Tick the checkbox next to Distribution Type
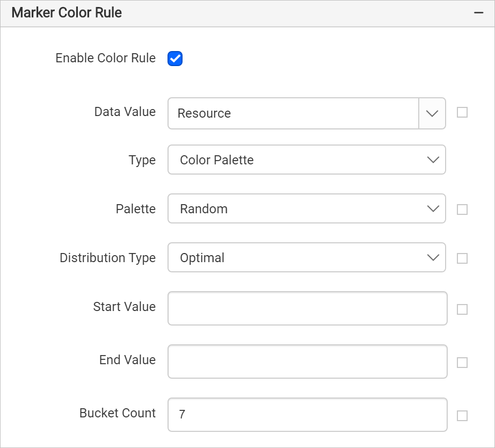The image size is (495, 448). [x=462, y=258]
